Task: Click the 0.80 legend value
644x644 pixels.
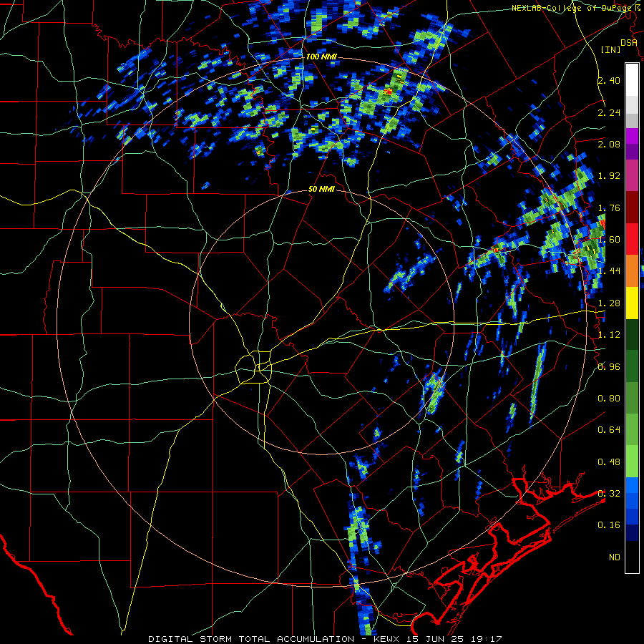Action: [x=609, y=399]
